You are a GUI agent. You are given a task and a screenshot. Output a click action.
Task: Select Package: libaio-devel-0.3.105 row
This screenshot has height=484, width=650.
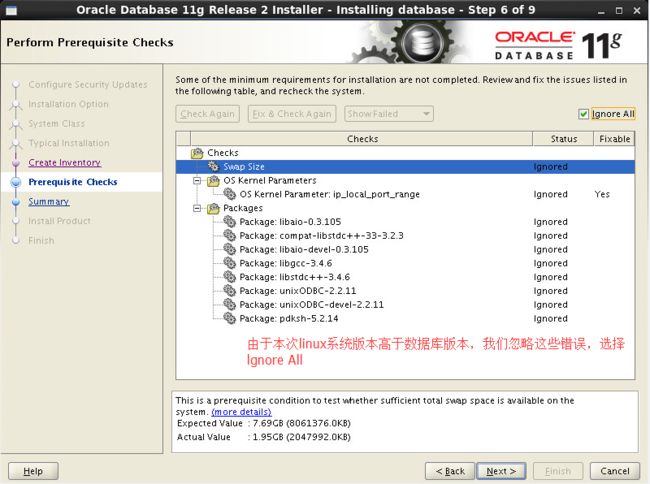tap(405, 249)
